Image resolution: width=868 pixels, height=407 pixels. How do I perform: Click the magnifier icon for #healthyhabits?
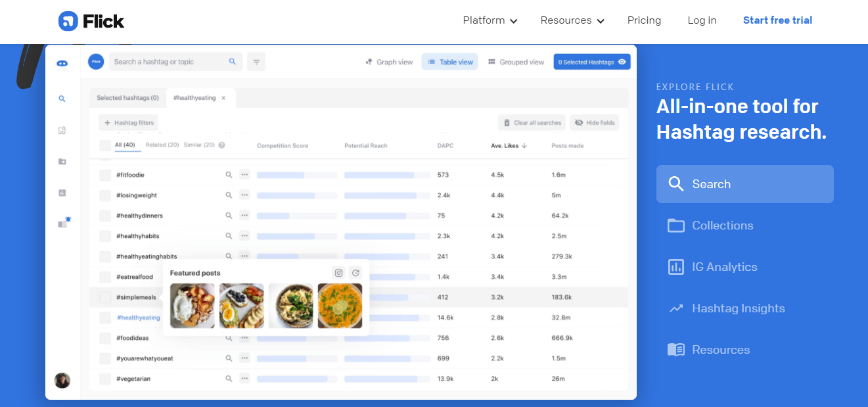tap(229, 236)
